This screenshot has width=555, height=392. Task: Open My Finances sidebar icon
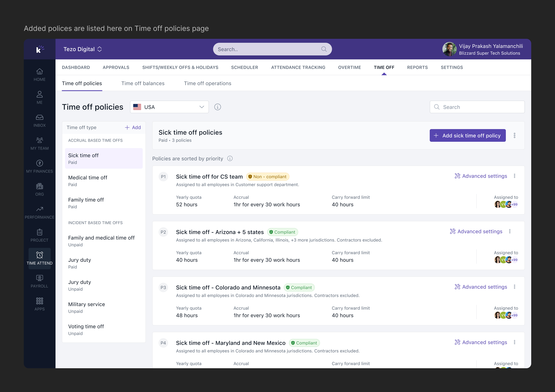[39, 166]
